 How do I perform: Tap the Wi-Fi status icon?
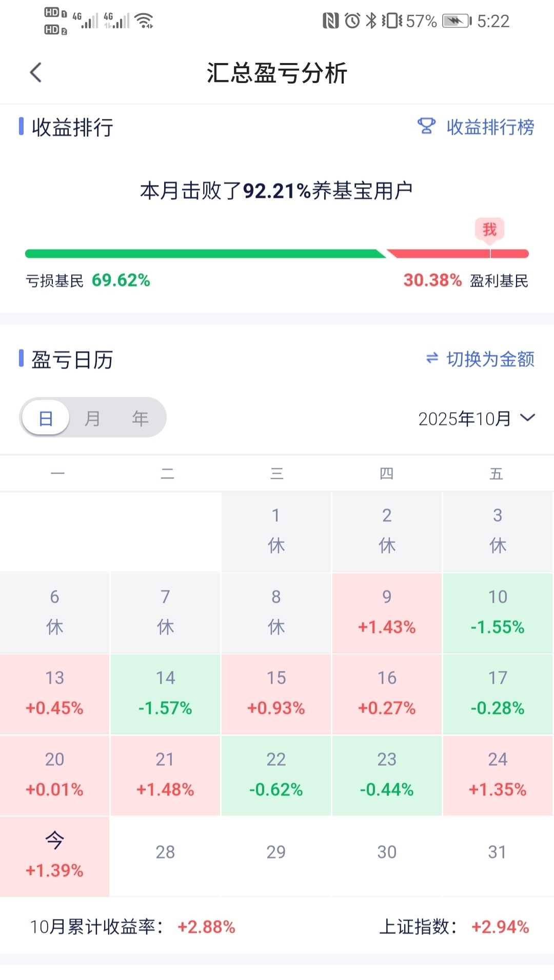pyautogui.click(x=144, y=21)
